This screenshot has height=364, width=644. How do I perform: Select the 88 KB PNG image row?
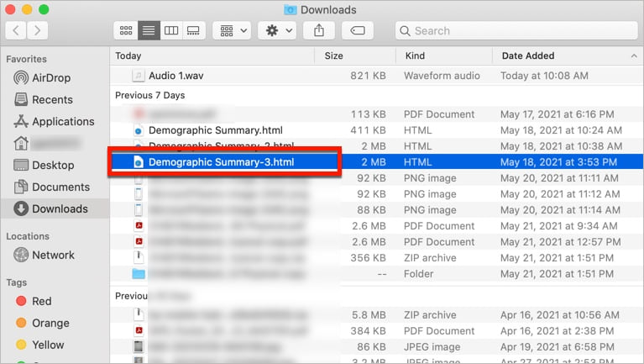click(377, 210)
